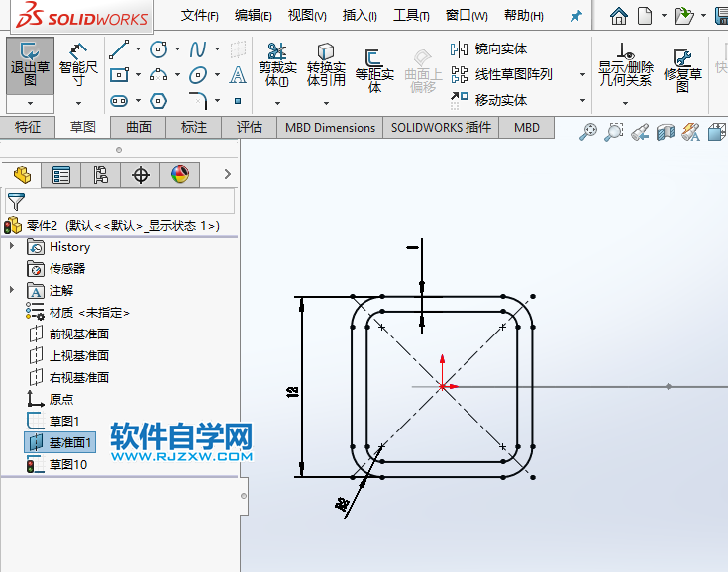Click the 退出草图 exit sketch button
Viewport: 728px width, 572px height.
point(30,65)
